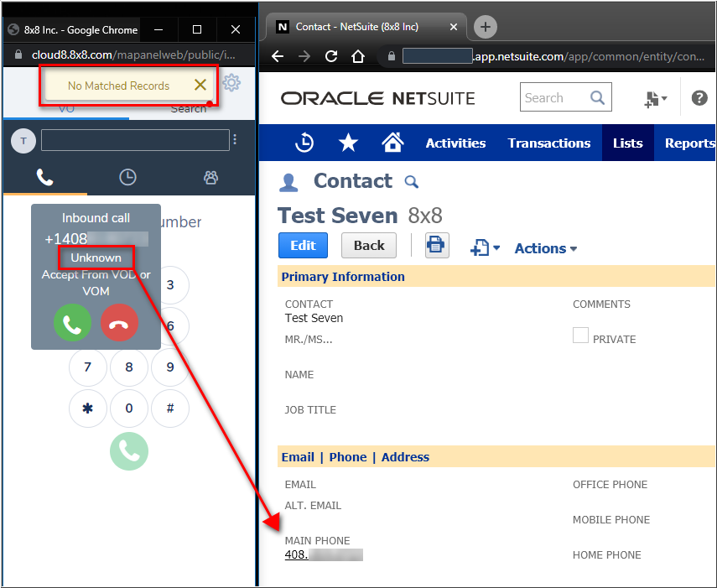
Task: Expand the Actions dropdown
Action: click(546, 248)
